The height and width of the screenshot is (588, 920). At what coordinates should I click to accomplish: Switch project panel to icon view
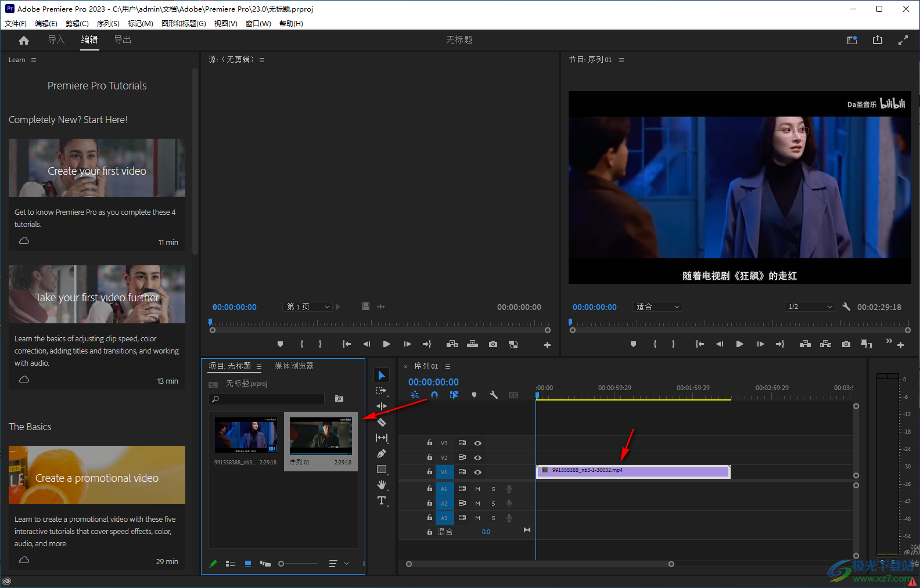click(248, 564)
